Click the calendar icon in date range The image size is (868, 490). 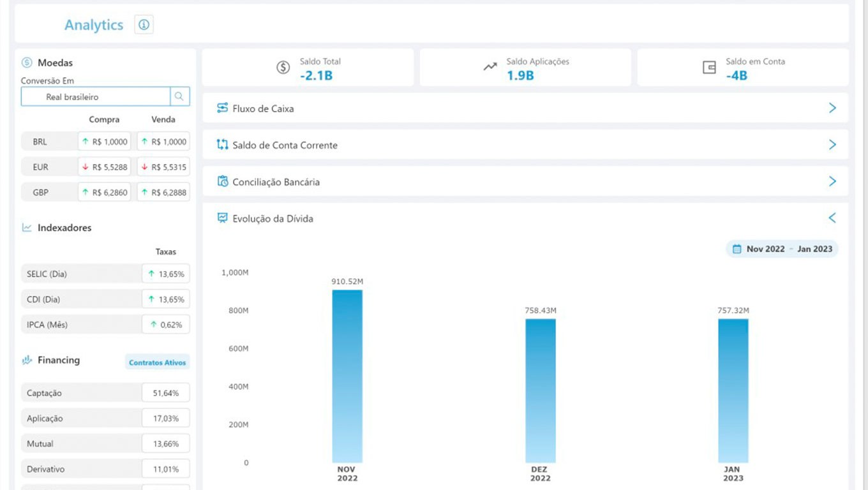[x=737, y=249]
